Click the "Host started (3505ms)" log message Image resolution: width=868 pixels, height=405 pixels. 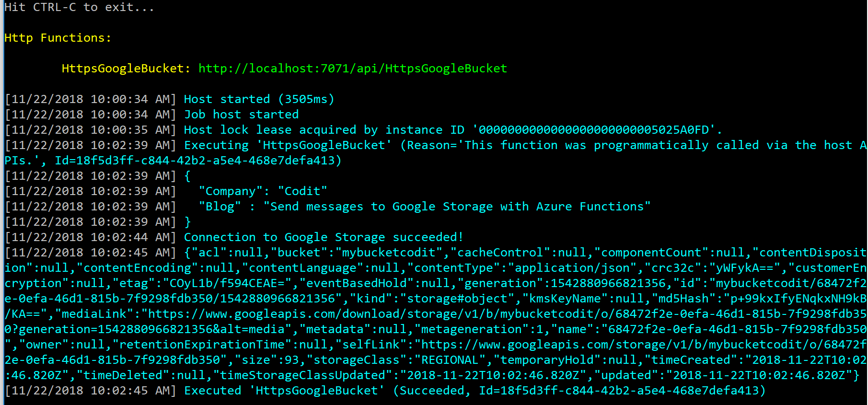tap(259, 99)
